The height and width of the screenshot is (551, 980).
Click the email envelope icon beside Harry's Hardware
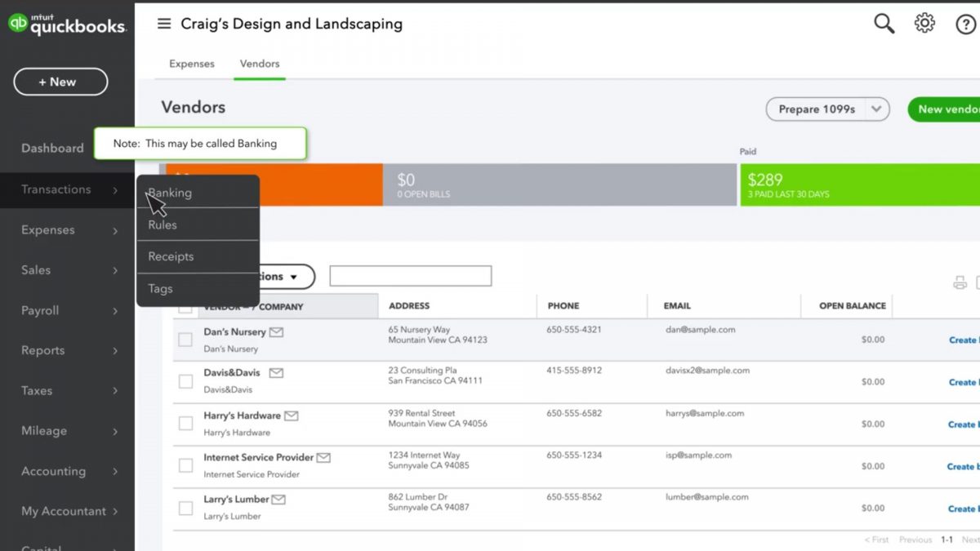(291, 415)
